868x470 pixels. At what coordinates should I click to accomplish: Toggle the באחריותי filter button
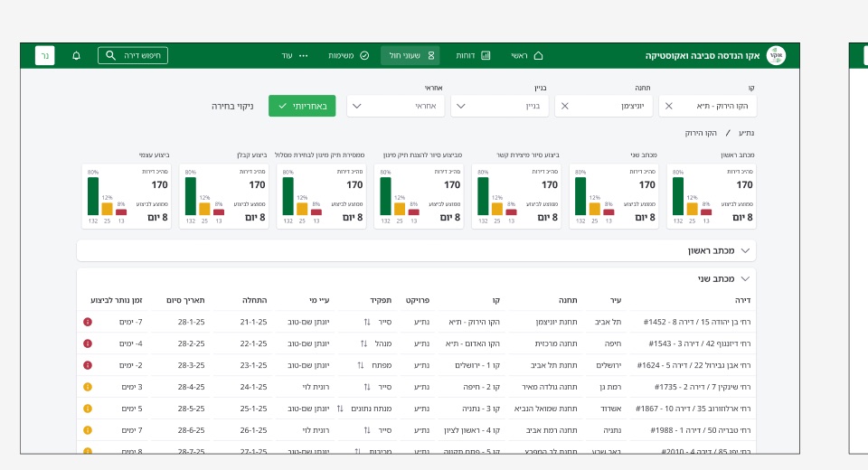(x=302, y=106)
